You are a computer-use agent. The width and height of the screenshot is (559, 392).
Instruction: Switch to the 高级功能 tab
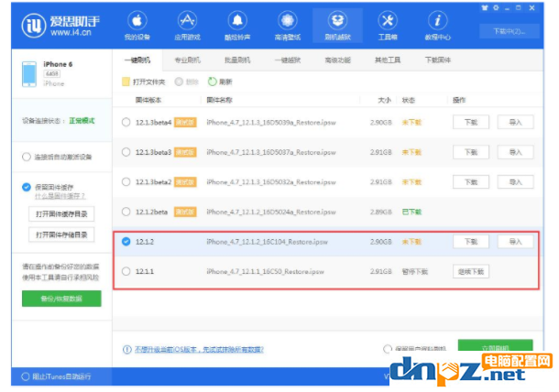click(x=337, y=60)
